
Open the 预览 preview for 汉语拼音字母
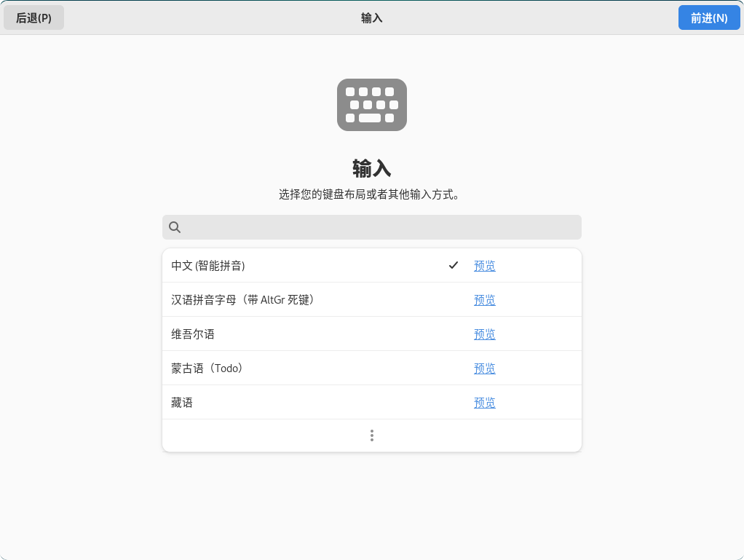484,300
